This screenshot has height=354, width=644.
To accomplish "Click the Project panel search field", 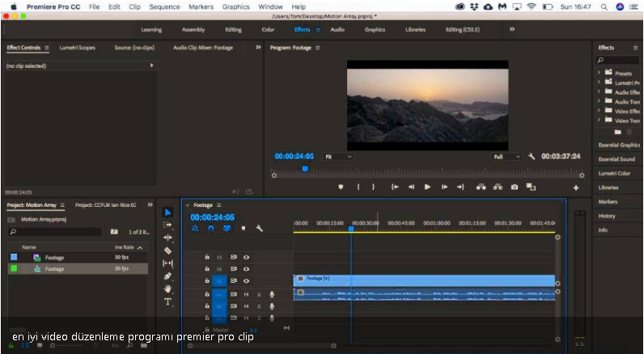I will (55, 232).
